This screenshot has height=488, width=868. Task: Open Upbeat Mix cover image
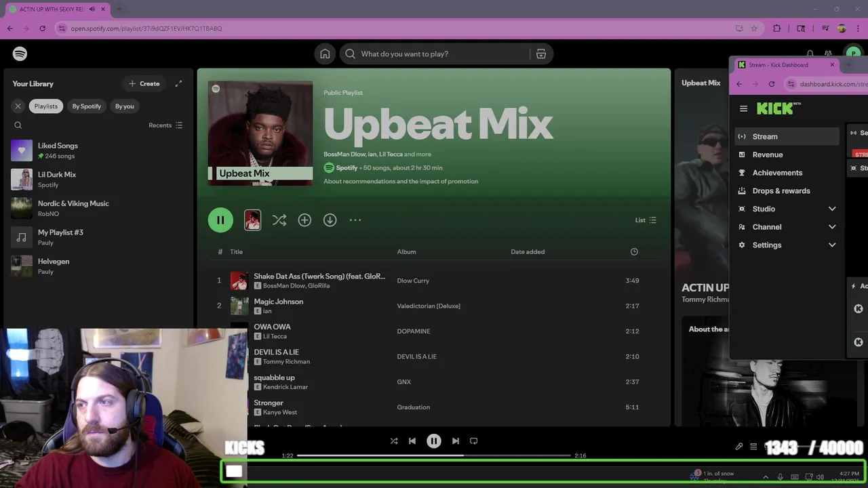tap(260, 134)
